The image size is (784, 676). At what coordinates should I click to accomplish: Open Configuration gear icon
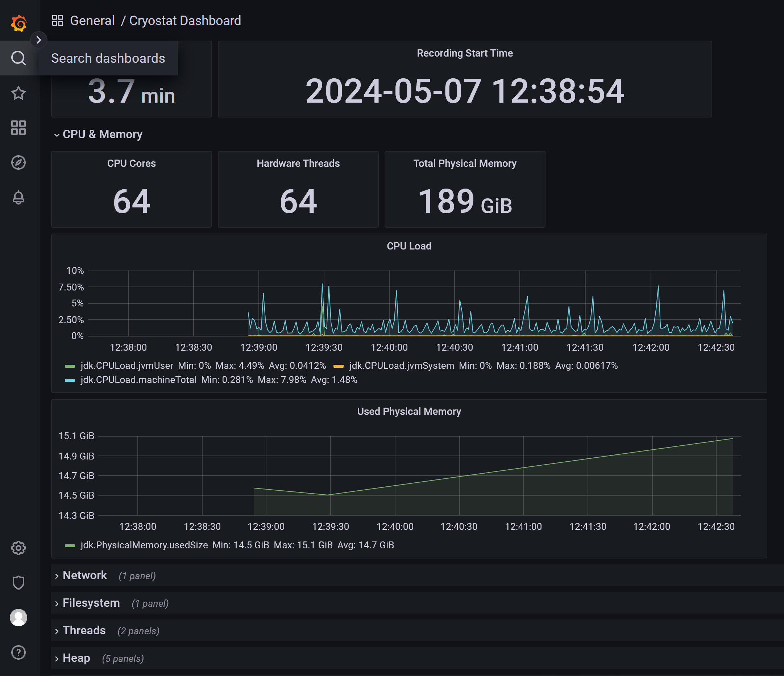(x=18, y=548)
